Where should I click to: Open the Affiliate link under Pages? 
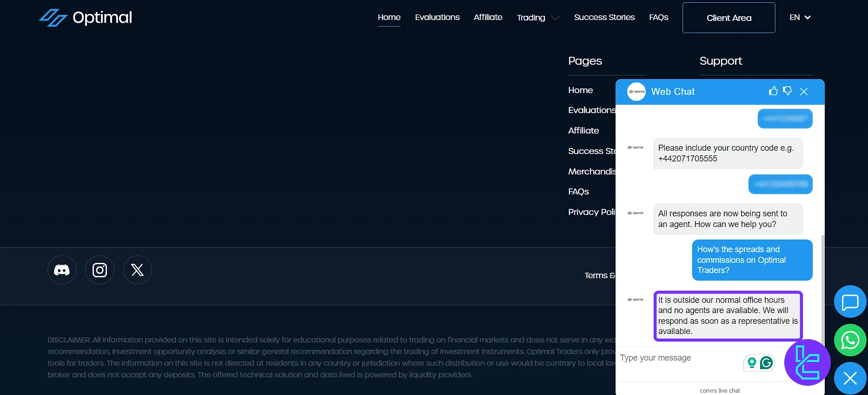[x=583, y=131]
